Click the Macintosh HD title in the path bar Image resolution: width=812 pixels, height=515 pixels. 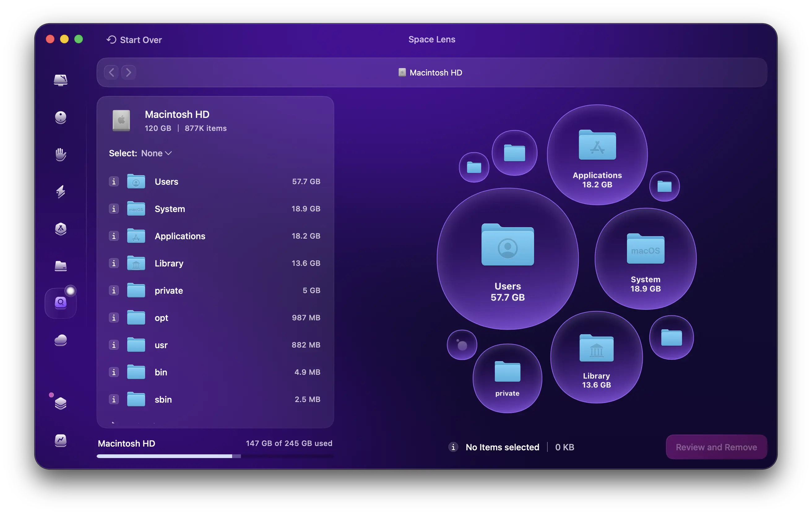click(x=430, y=72)
